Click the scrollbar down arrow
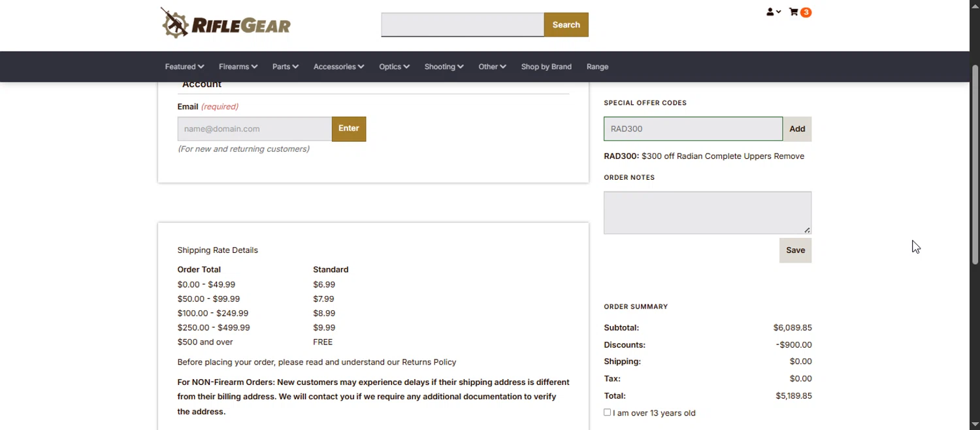 (975, 424)
